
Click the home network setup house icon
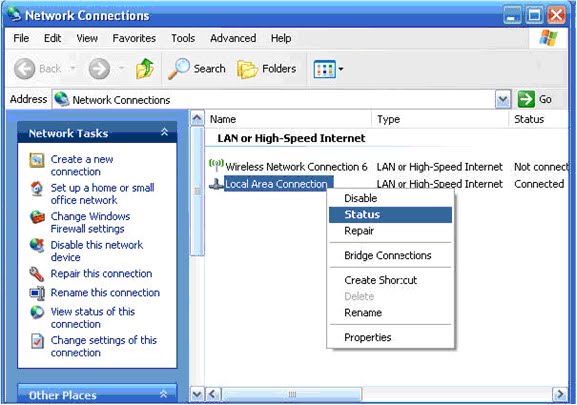point(37,189)
